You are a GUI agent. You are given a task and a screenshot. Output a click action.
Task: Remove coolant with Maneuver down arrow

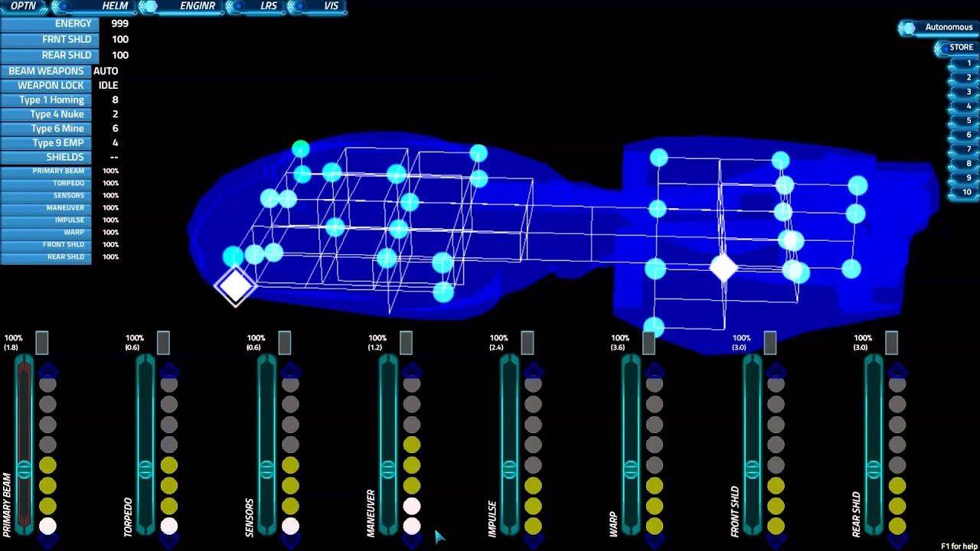(x=412, y=542)
